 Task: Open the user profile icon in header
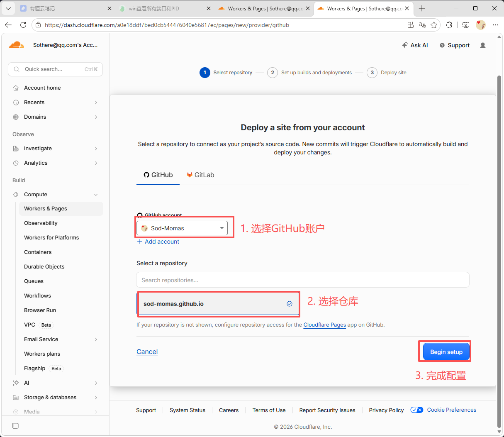483,45
